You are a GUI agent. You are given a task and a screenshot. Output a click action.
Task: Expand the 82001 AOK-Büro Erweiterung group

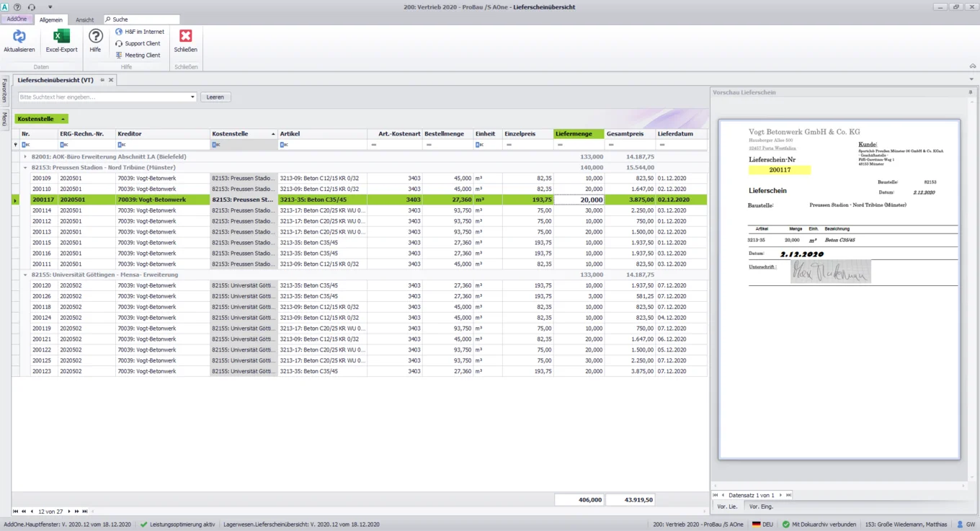click(24, 156)
